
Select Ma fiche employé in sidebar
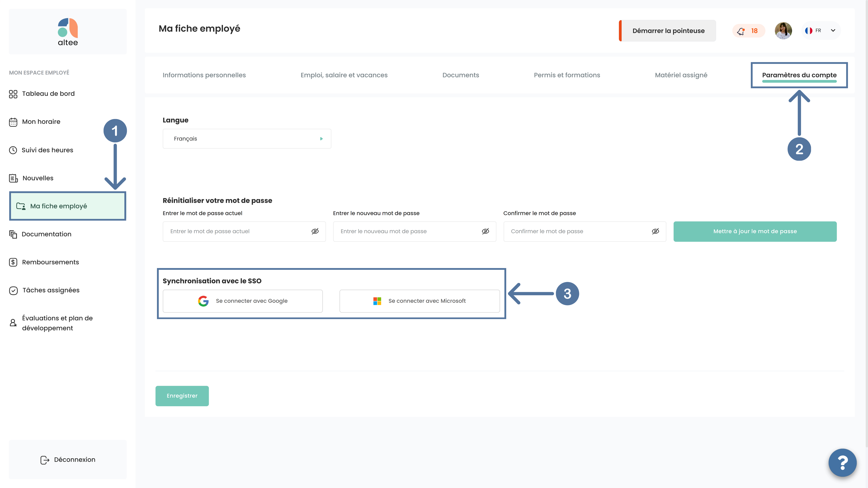[x=68, y=206]
